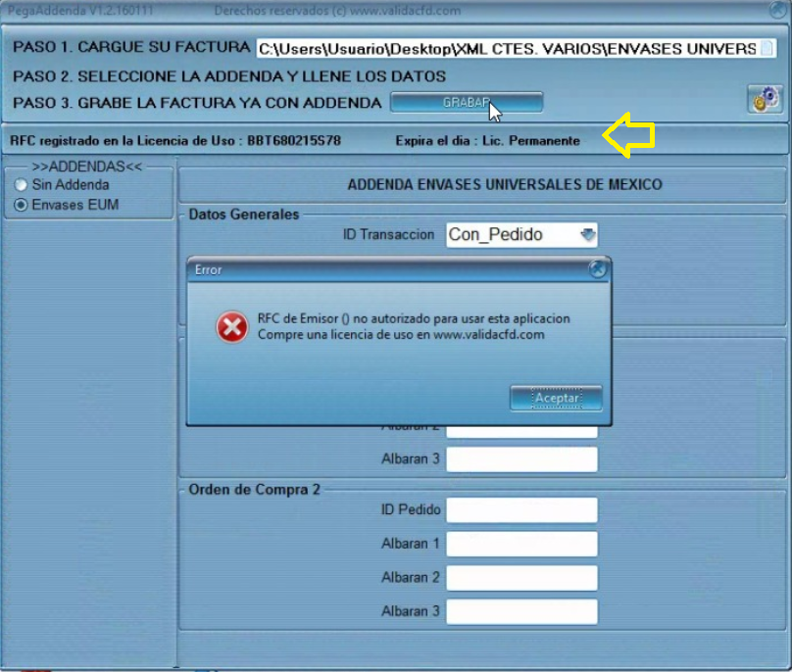Close the Error dialog with its X
The height and width of the screenshot is (672, 792).
click(x=598, y=269)
